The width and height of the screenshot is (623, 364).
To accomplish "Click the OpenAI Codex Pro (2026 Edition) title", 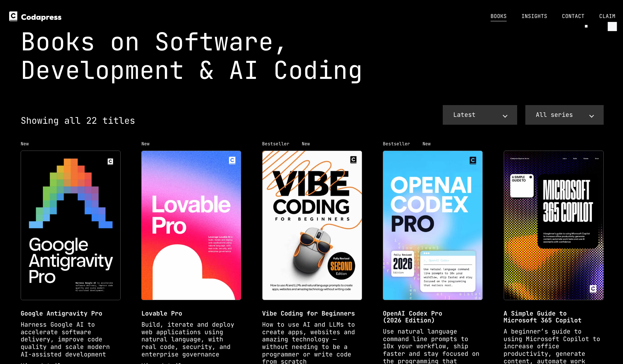I will pyautogui.click(x=412, y=317).
